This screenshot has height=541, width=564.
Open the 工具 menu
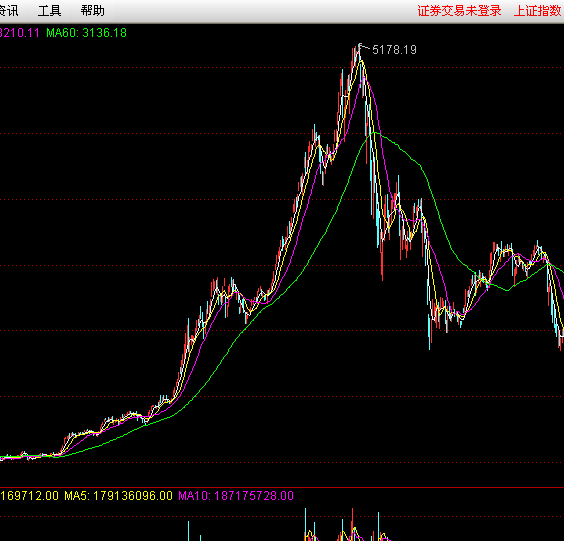[49, 11]
